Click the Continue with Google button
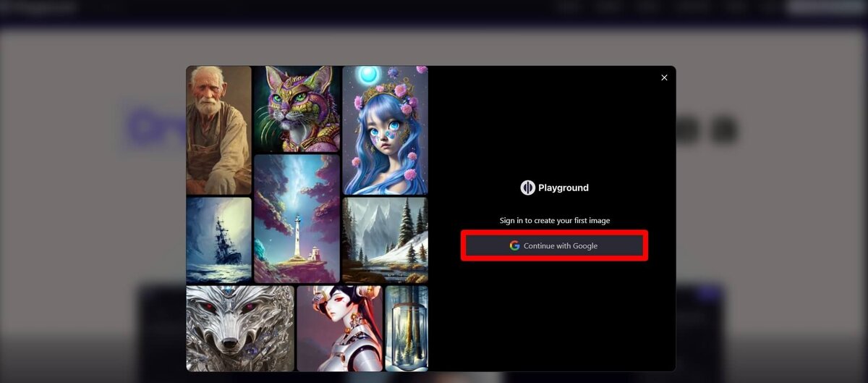 coord(554,245)
